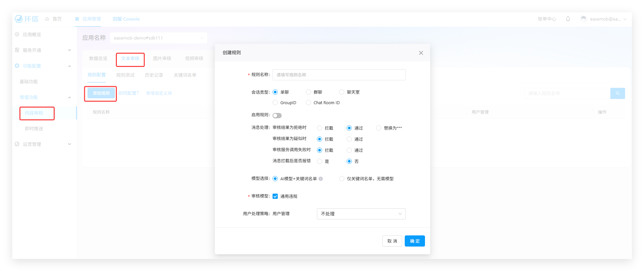Click the 规则名称 input field

coord(339,75)
